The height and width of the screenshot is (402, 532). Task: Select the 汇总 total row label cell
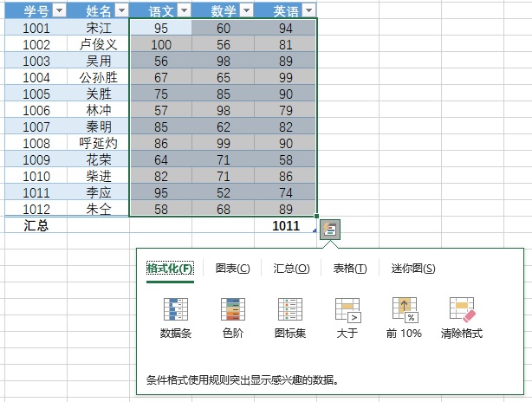click(x=36, y=225)
